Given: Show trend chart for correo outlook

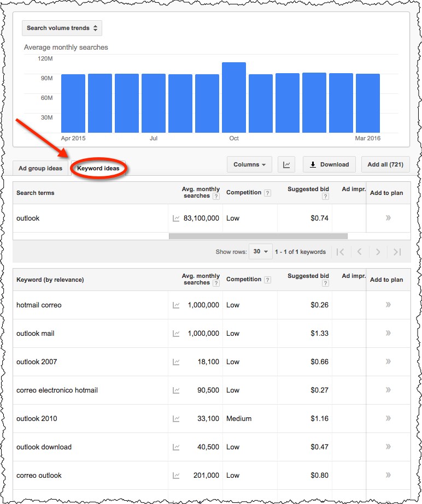Looking at the screenshot, I should click(x=176, y=476).
